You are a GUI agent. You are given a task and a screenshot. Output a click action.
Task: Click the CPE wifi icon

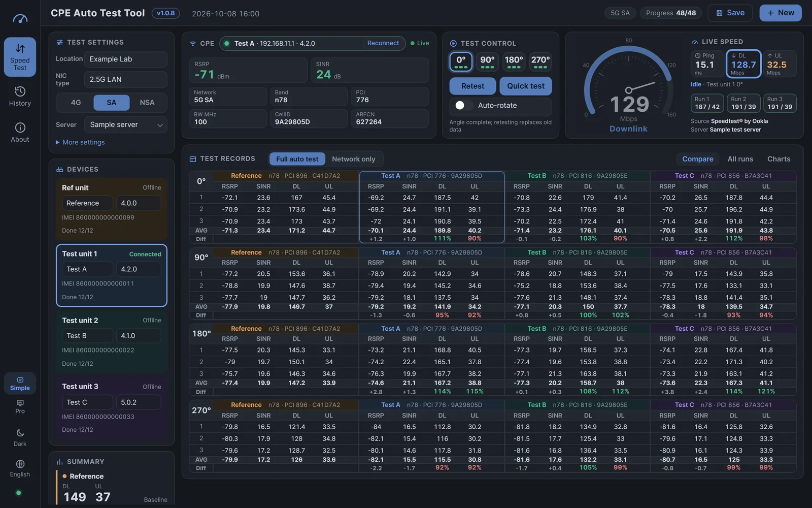pos(193,44)
